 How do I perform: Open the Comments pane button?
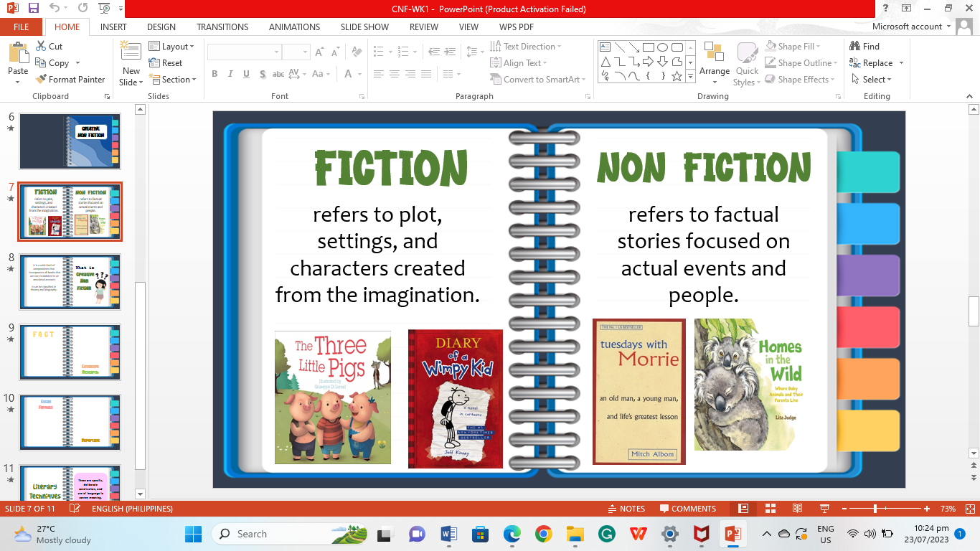pyautogui.click(x=687, y=509)
